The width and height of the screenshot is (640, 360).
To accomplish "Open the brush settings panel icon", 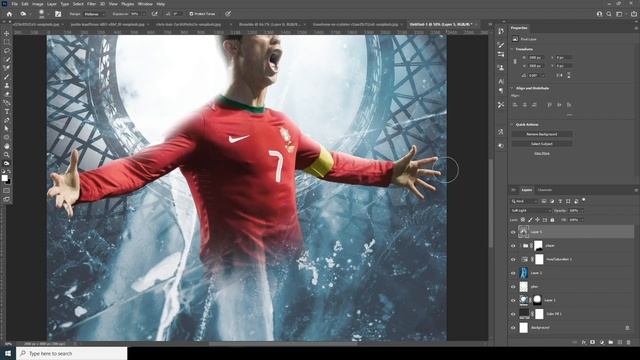I will (58, 14).
